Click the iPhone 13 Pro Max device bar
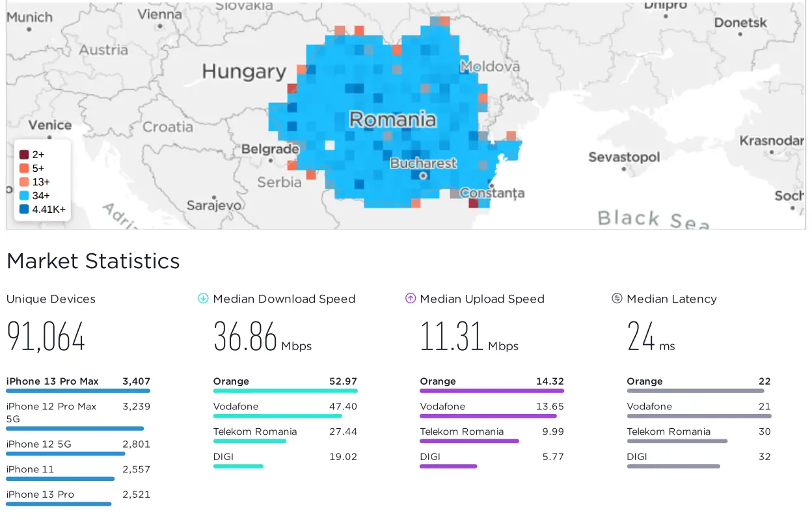 tap(78, 390)
